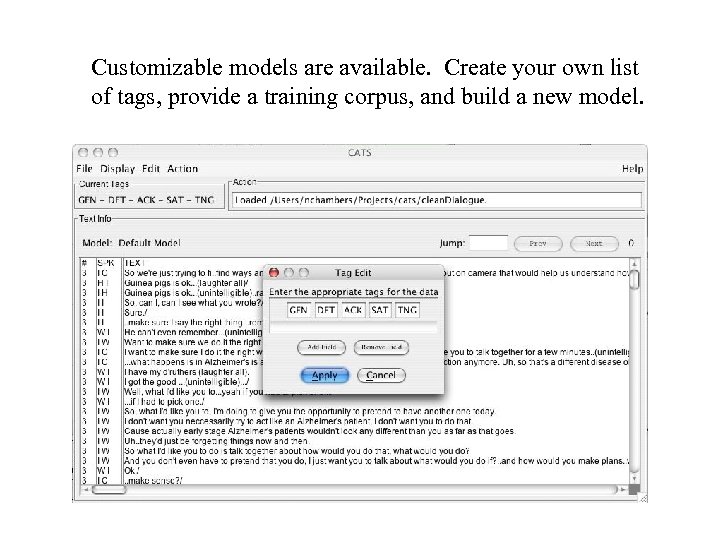Click the Next button
The height and width of the screenshot is (540, 720).
pos(594,243)
